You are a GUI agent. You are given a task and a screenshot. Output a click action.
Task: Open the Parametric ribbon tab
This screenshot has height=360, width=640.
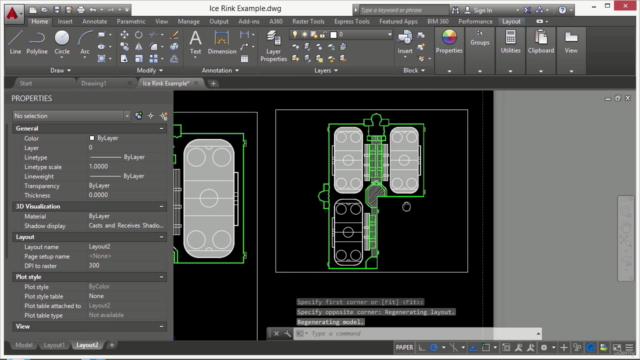click(x=131, y=21)
